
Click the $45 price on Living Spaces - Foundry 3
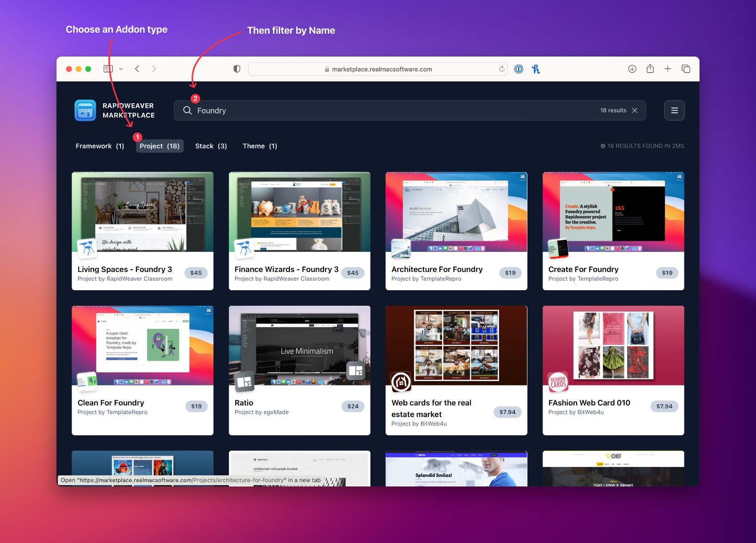click(196, 273)
